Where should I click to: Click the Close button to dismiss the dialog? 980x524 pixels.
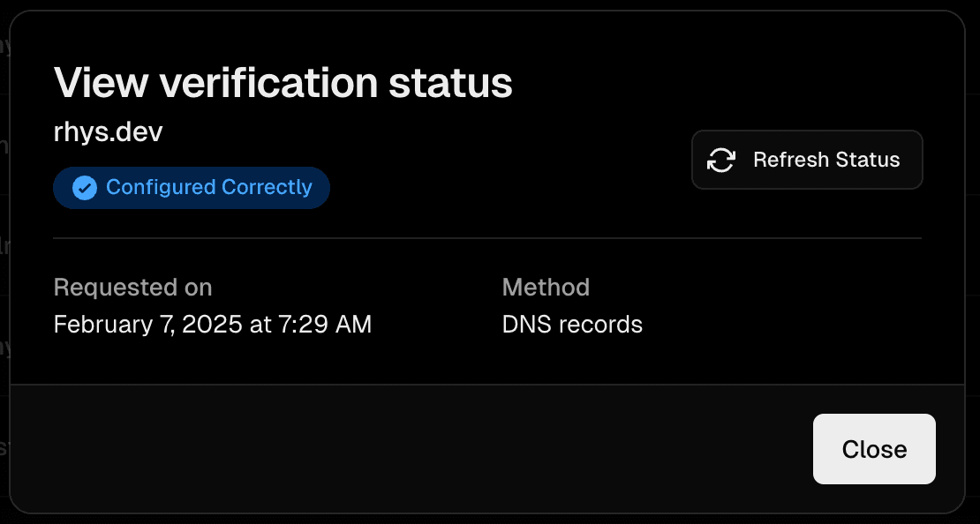(873, 449)
